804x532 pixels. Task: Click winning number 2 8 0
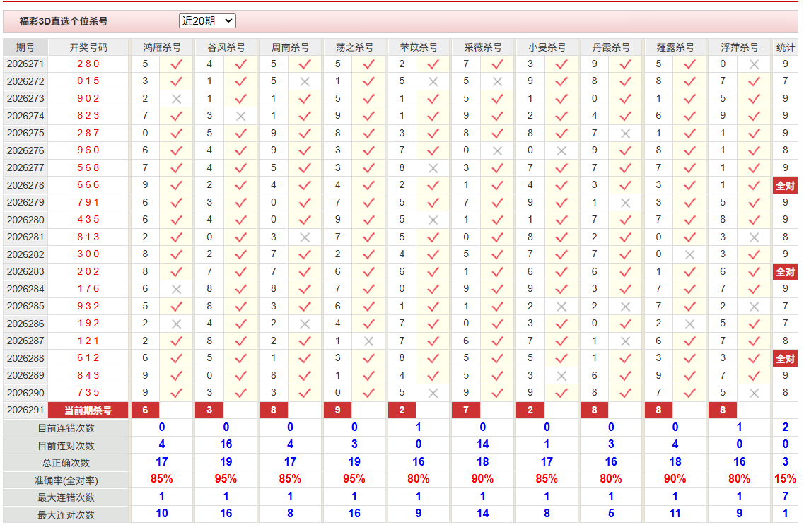[x=88, y=64]
